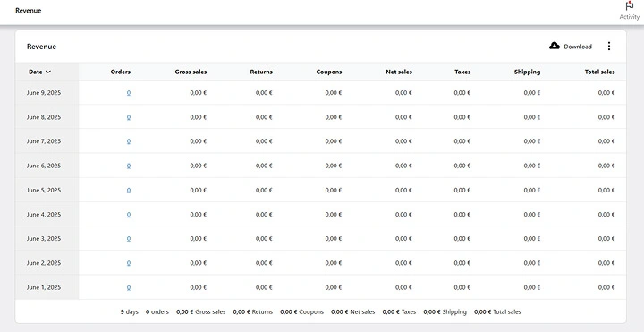Click the Net sales summary in footer
Image resolution: width=644 pixels, height=332 pixels.
click(x=352, y=312)
